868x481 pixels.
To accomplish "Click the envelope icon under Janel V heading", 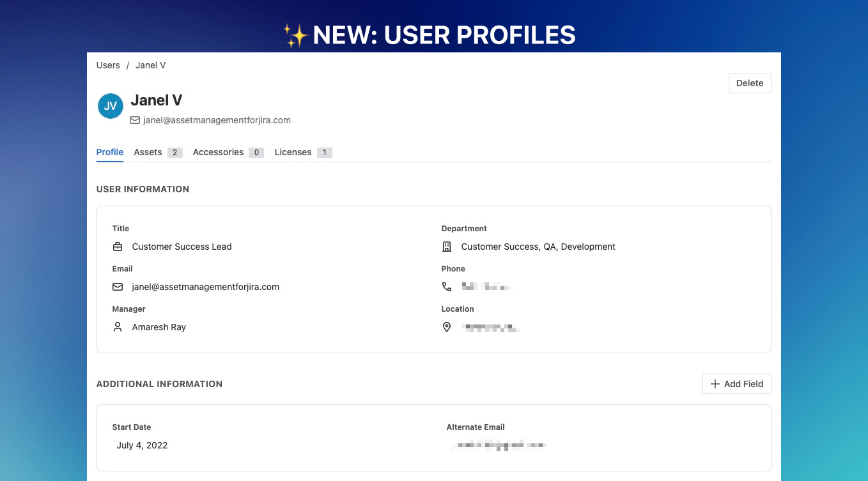I will 135,120.
